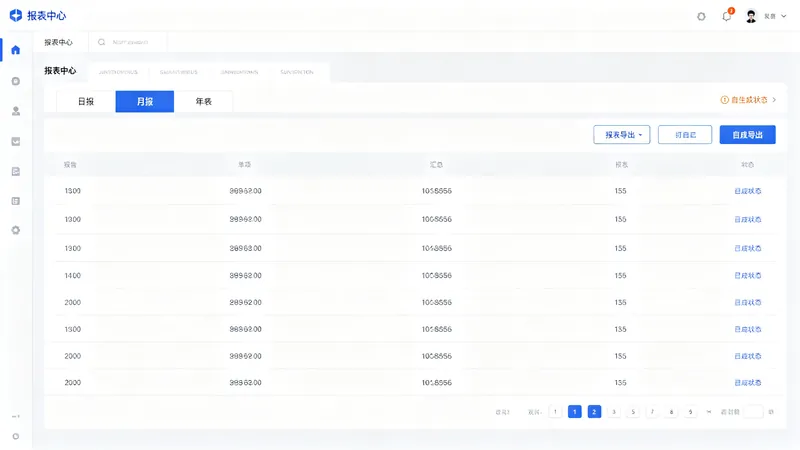800x450 pixels.
Task: Select the 月报 tab
Action: (145, 102)
